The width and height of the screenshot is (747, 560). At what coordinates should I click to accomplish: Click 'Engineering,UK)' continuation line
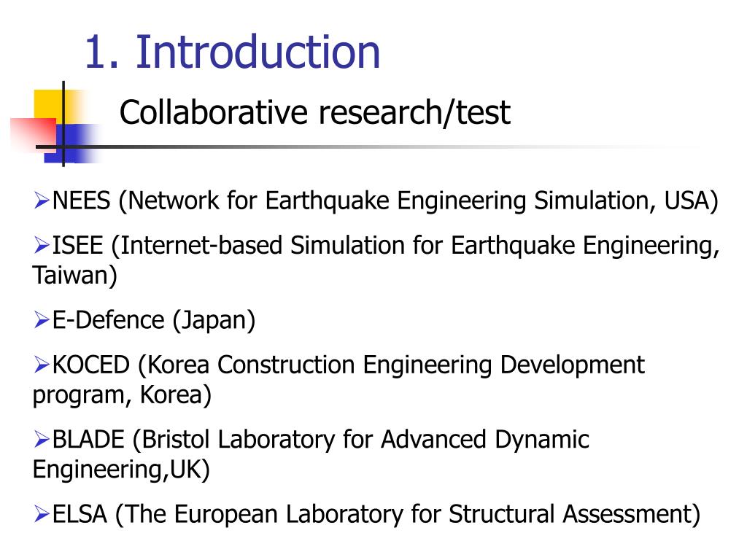[x=121, y=470]
